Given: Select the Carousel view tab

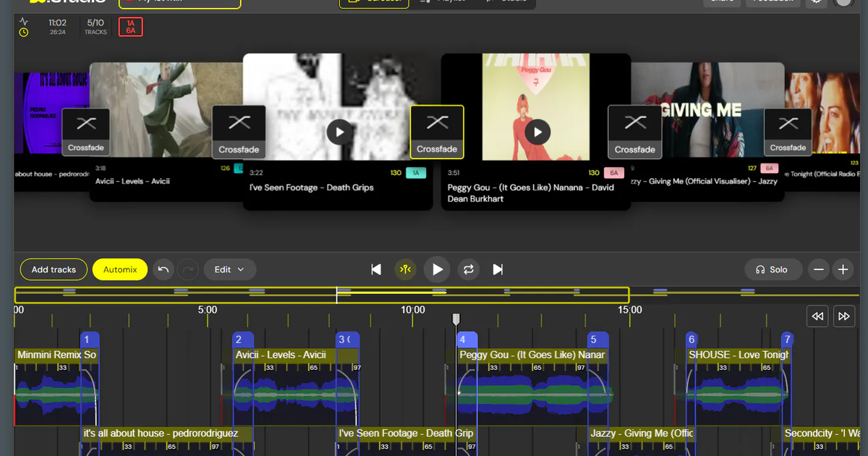Looking at the screenshot, I should (374, 2).
